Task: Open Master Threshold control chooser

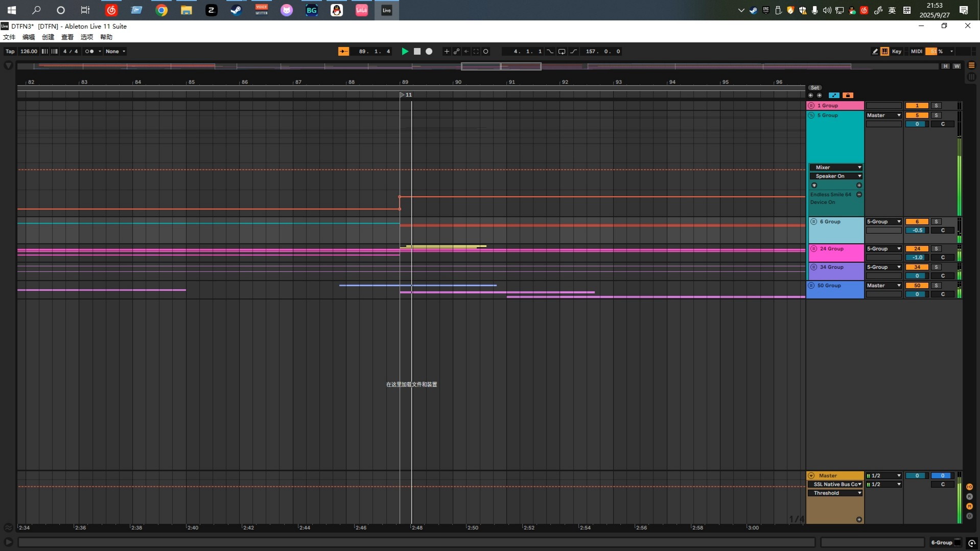Action: coord(835,493)
